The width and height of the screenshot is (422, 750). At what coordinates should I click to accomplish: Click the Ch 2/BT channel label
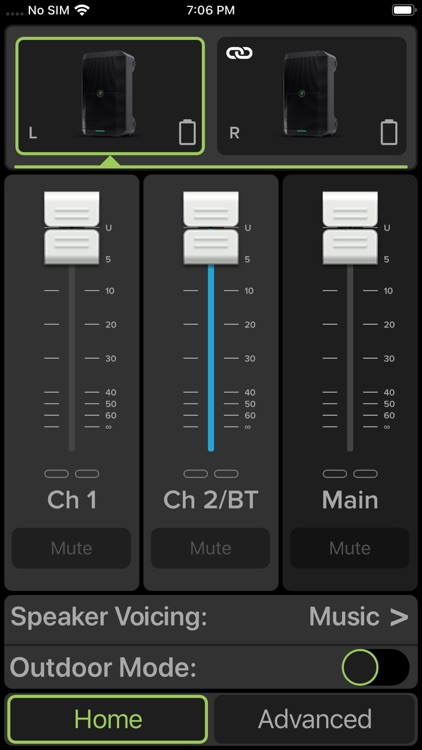211,500
